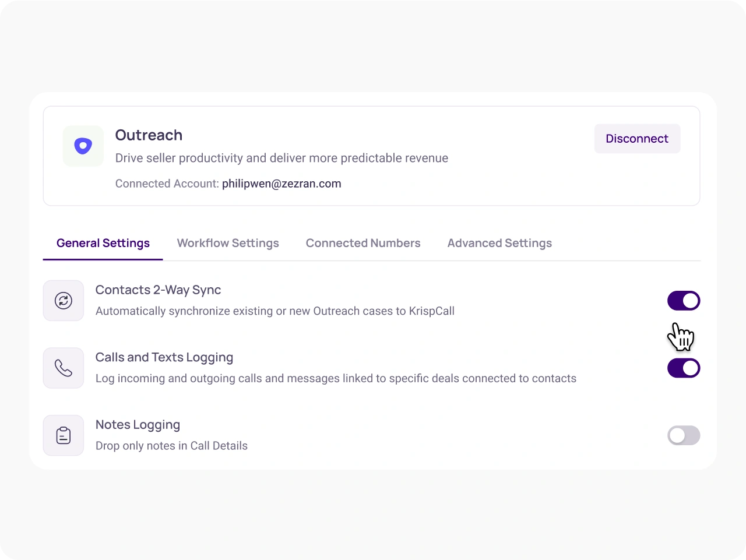Click the Contacts 2-Way Sync refresh icon
The image size is (746, 560).
click(x=64, y=301)
